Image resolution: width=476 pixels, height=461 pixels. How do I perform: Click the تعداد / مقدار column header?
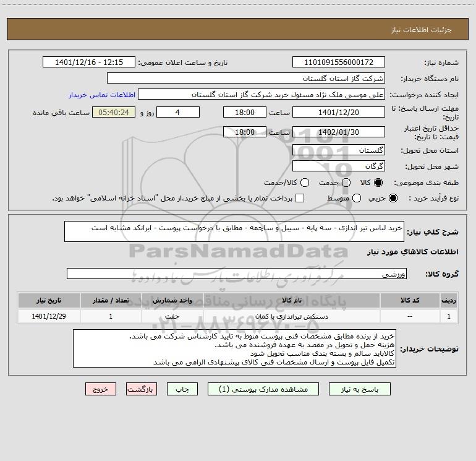point(111,300)
